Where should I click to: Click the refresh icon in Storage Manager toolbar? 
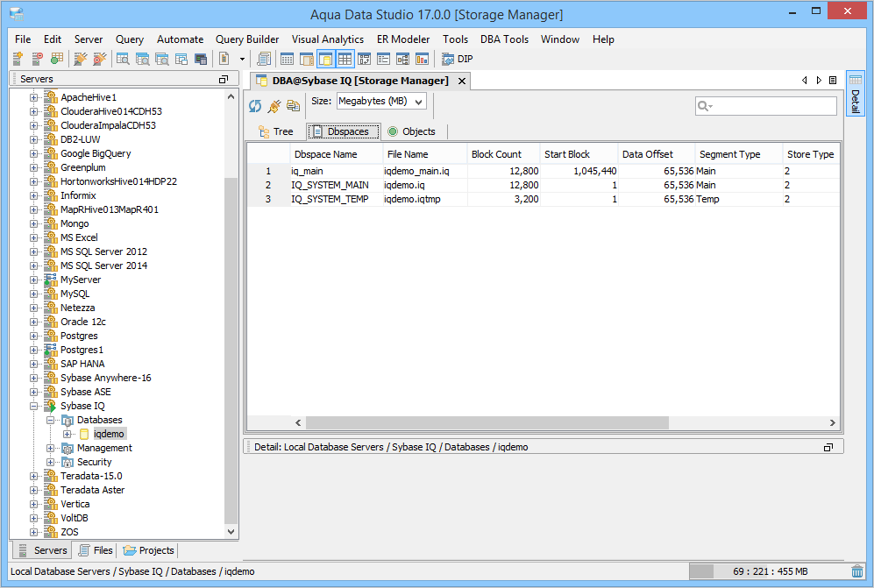(x=255, y=106)
